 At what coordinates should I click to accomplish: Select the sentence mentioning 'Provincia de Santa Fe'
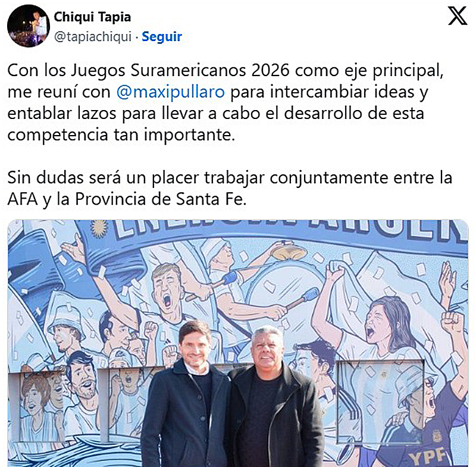pyautogui.click(x=230, y=189)
